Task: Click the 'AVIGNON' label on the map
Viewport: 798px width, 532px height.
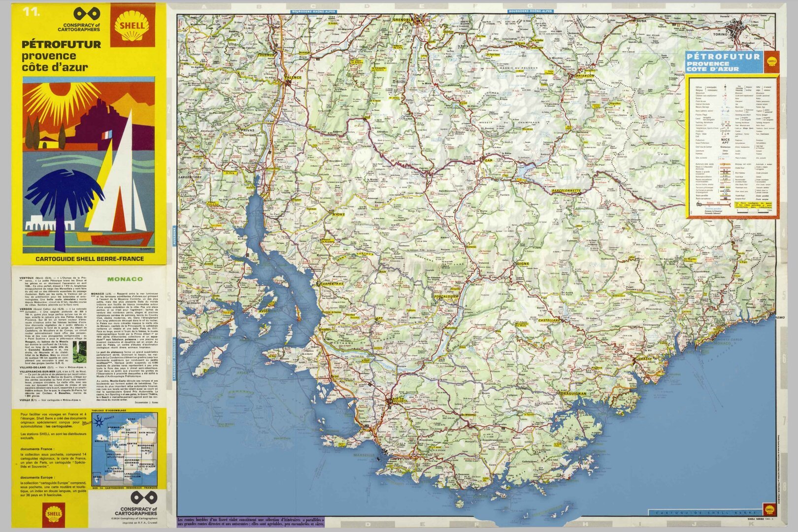Action: click(269, 311)
